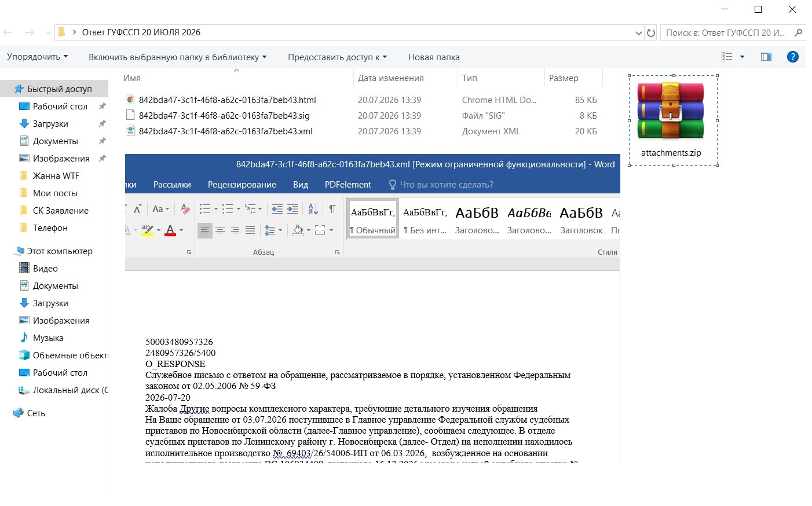This screenshot has width=812, height=506.
Task: Center-align the paragraph text
Action: pos(220,230)
